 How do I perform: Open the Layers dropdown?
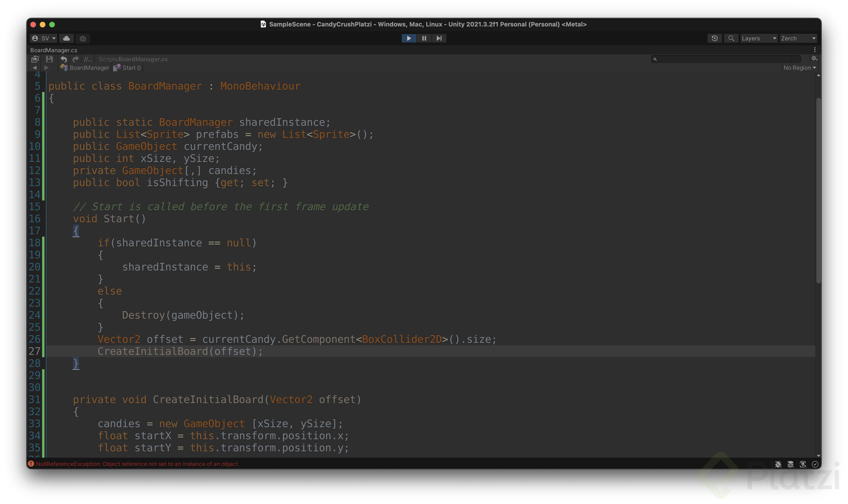[758, 38]
